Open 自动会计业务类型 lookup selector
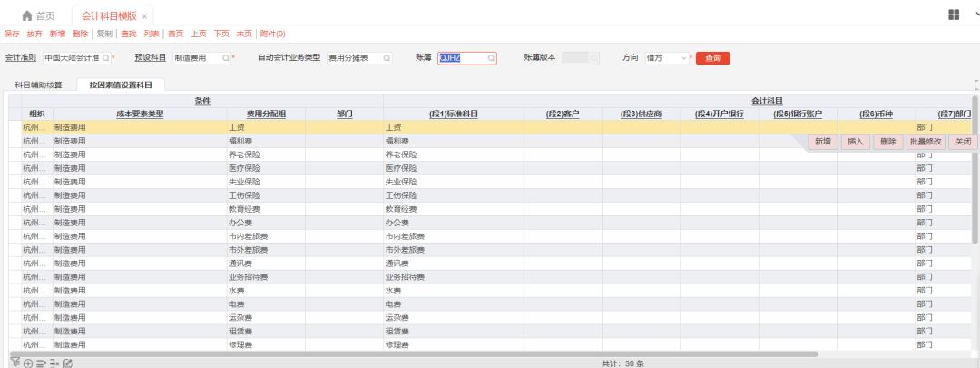980x368 pixels. (x=387, y=58)
